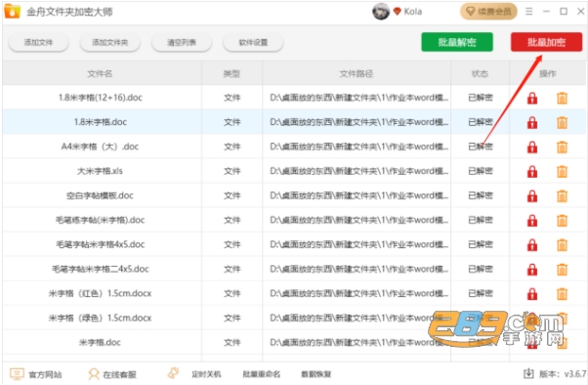The image size is (588, 385).
Task: Click the 文件名 column header
Action: [100, 73]
